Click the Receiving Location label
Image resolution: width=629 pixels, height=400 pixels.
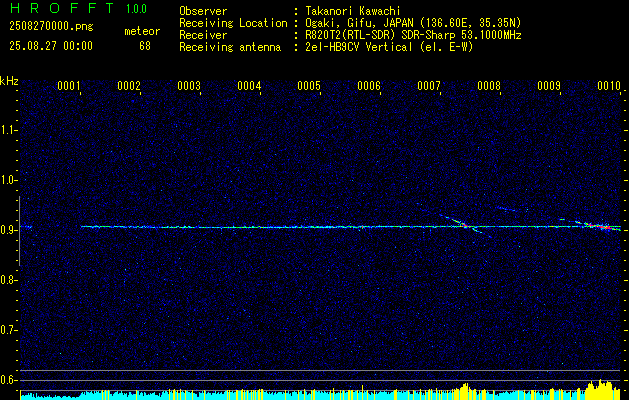click(233, 23)
